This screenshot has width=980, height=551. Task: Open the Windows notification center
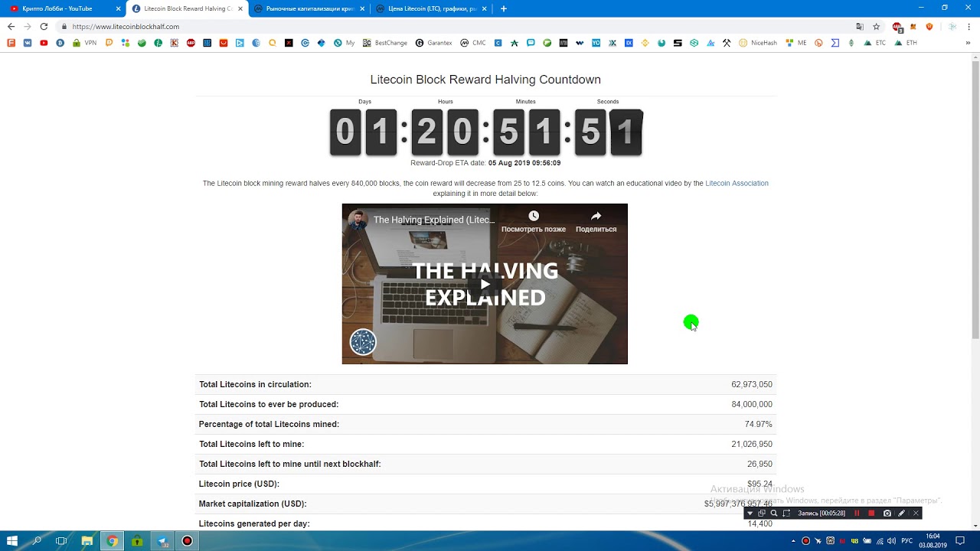click(960, 541)
